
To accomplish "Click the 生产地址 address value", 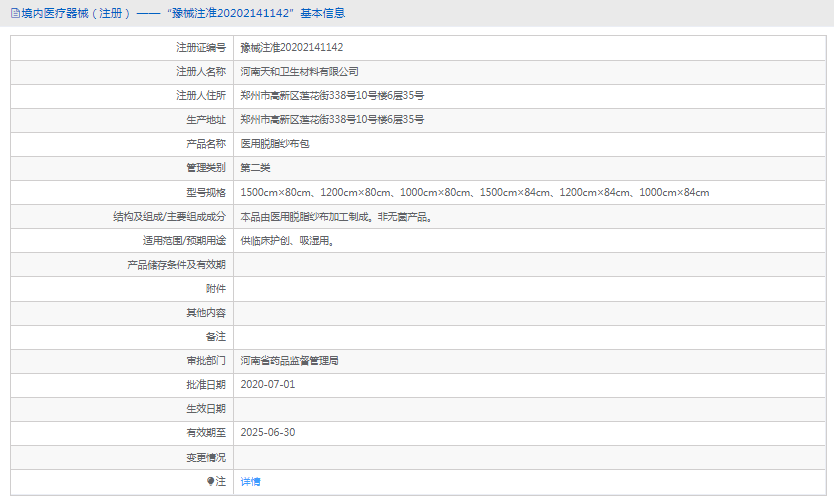I will coord(332,120).
